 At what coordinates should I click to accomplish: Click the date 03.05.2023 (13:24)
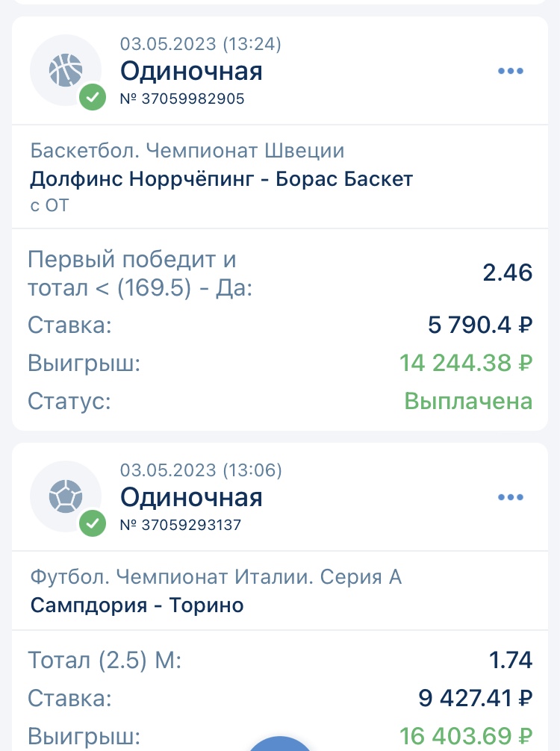coord(201,44)
